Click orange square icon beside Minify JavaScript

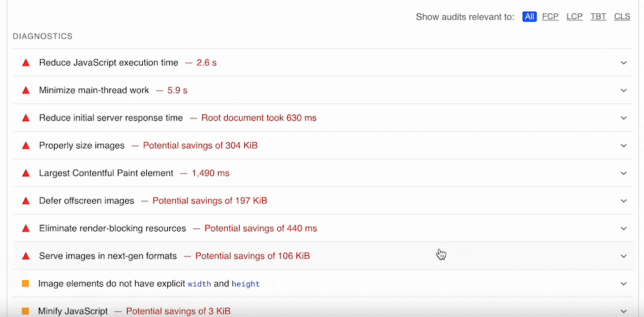click(26, 310)
